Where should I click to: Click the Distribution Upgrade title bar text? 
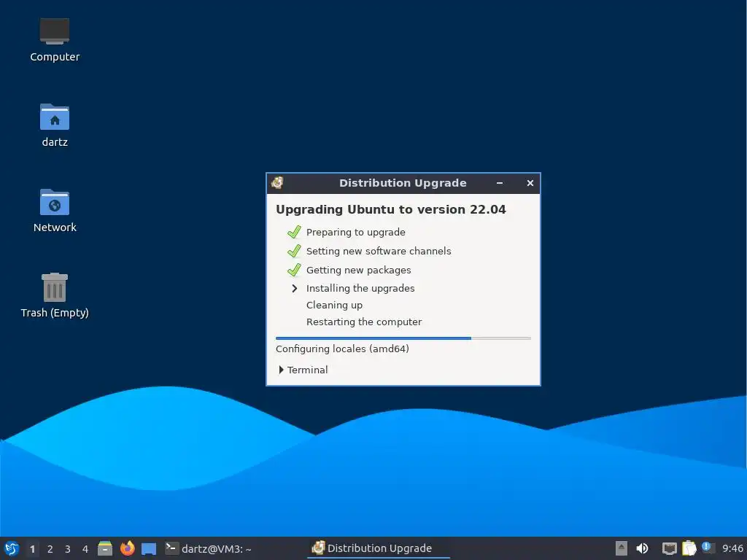(403, 183)
